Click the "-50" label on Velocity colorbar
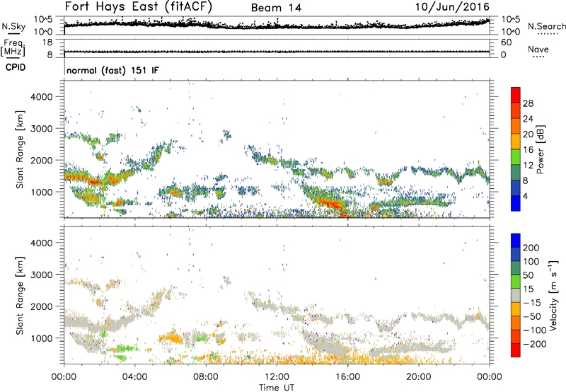Viewport: 566px width, 392px height. click(x=532, y=316)
